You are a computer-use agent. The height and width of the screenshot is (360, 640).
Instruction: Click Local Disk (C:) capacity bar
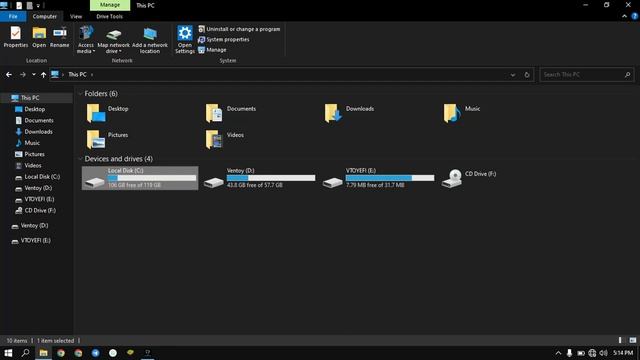click(x=152, y=178)
